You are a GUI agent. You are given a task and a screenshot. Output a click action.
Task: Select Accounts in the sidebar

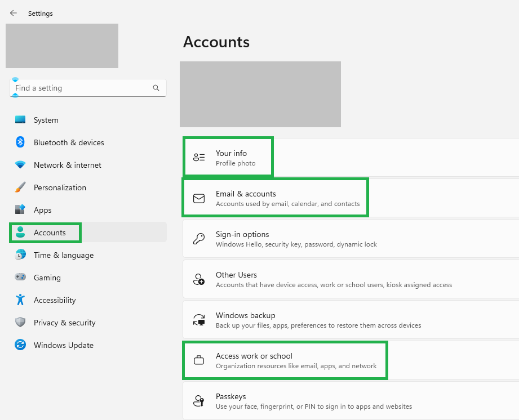click(x=88, y=232)
